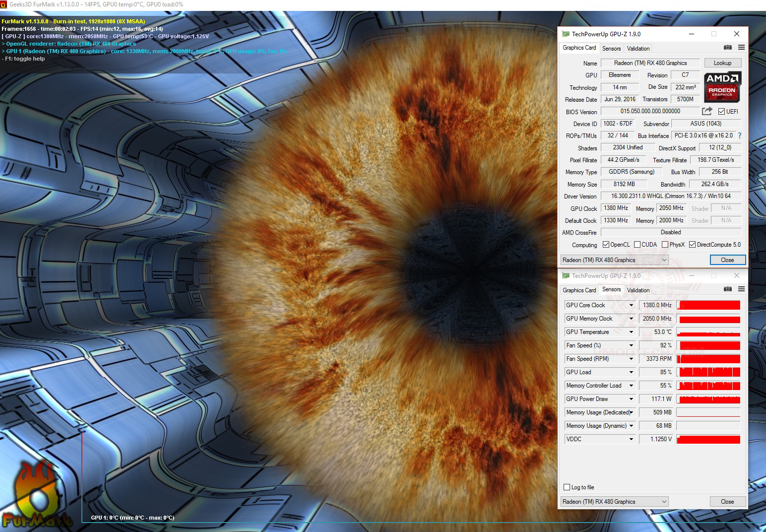The height and width of the screenshot is (532, 766).
Task: Click the Lookup button
Action: (722, 63)
